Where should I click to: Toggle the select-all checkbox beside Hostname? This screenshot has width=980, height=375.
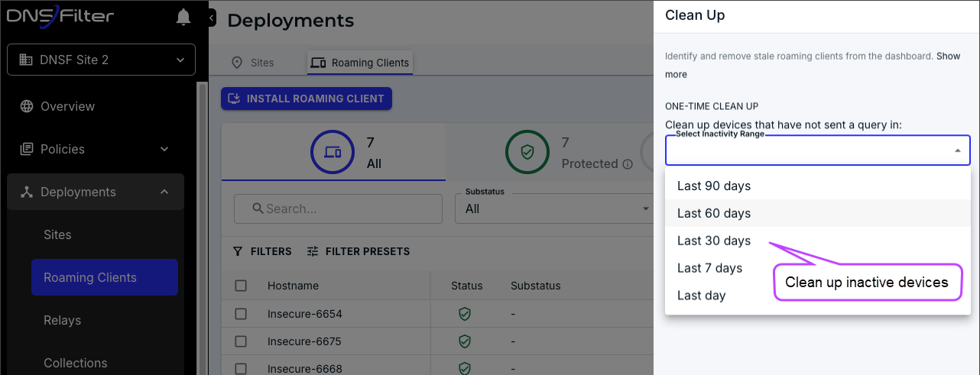click(241, 286)
